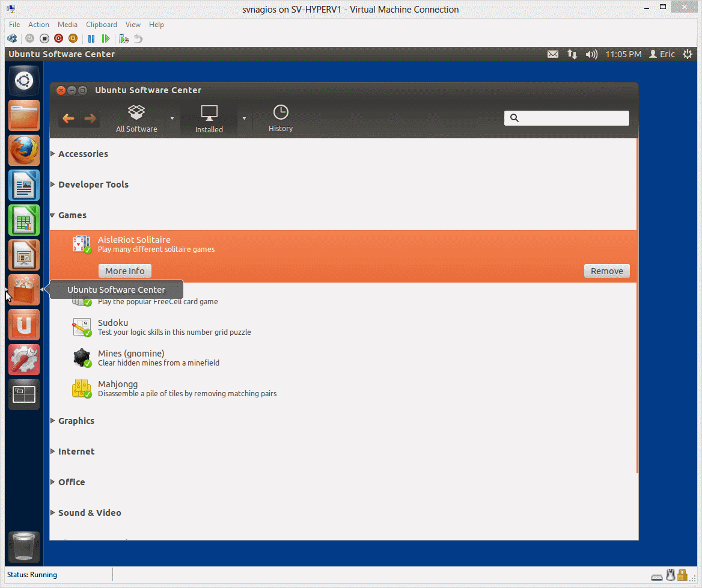Open System Settings wrench icon
This screenshot has width=702, height=588.
point(23,360)
